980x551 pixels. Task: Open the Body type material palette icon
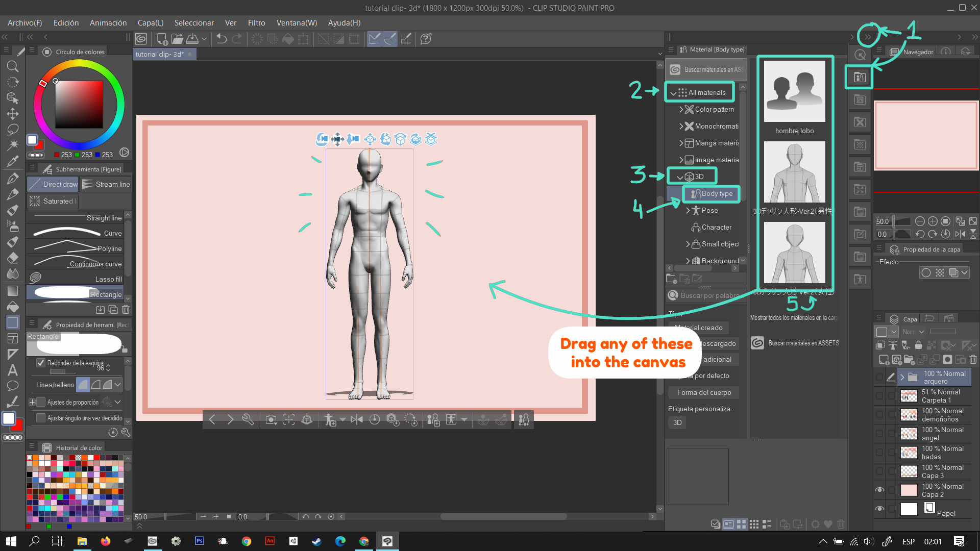pyautogui.click(x=860, y=78)
